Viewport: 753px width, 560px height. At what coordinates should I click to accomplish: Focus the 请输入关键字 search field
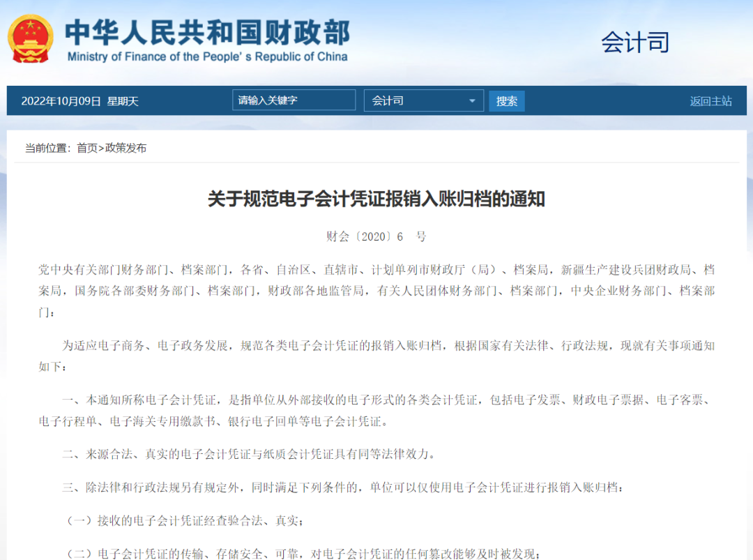coord(294,100)
